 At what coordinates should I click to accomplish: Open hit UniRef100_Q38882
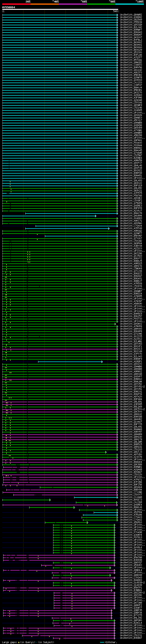[131, 17]
